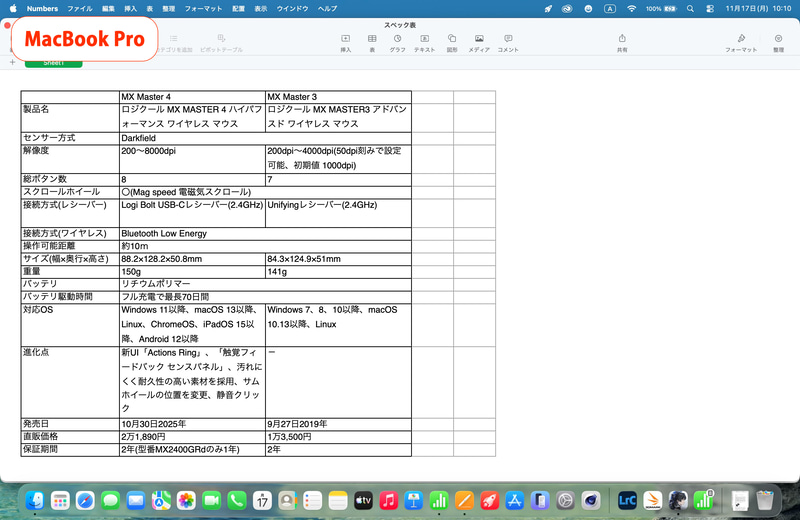Open Finder from the Dock
The width and height of the screenshot is (800, 520).
click(35, 501)
